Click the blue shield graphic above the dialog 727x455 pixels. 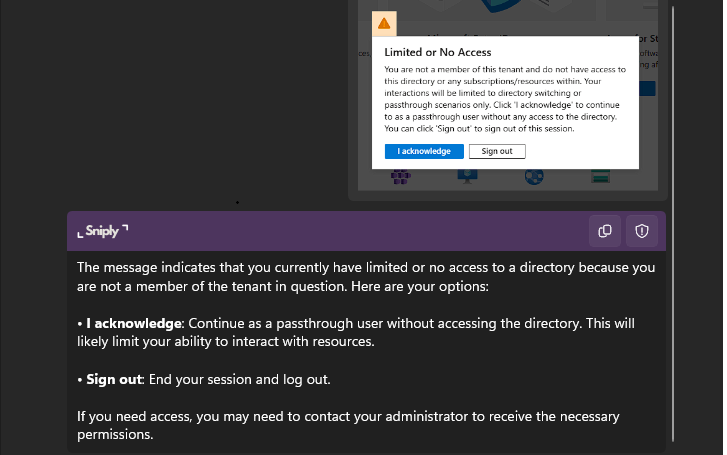click(502, 6)
